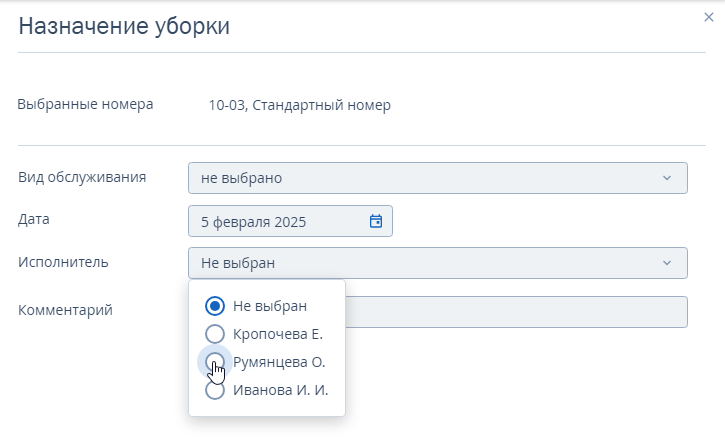
Task: Click the Исполнитель label
Action: tap(63, 262)
